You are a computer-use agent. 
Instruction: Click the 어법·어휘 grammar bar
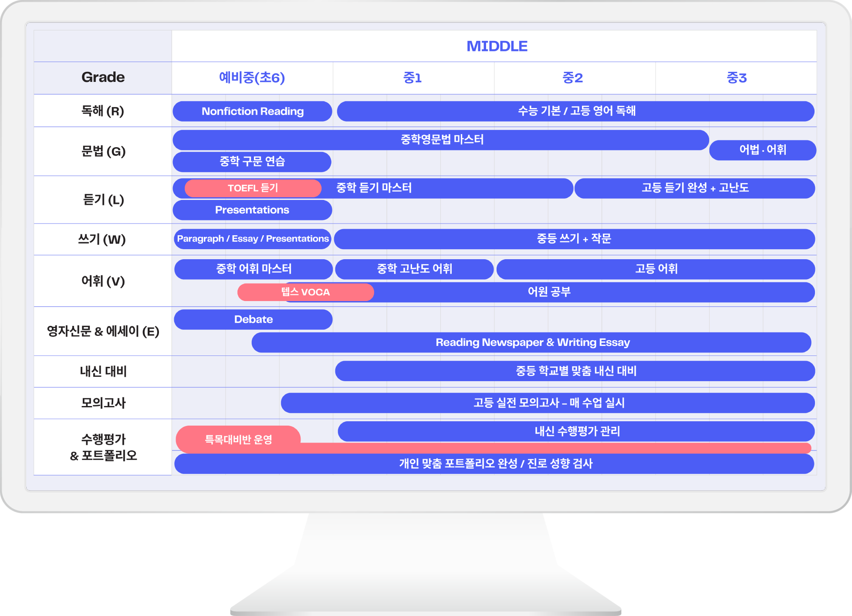coord(762,150)
